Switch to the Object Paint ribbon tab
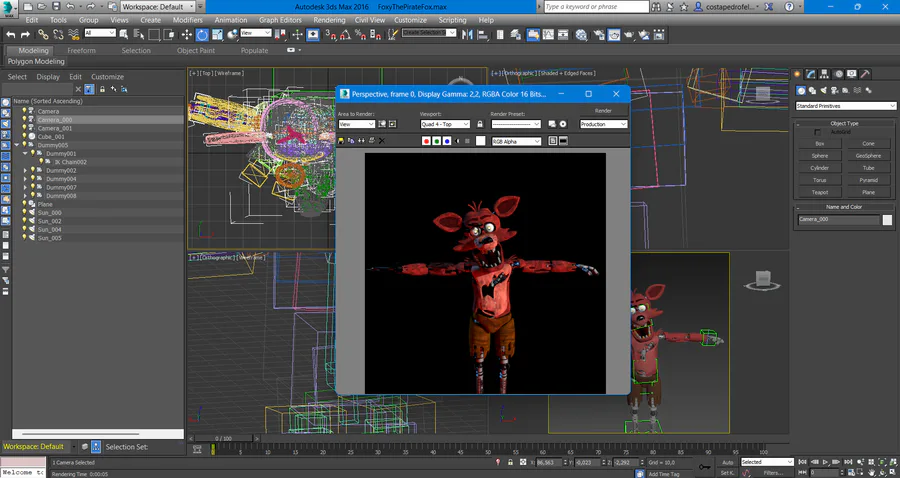The width and height of the screenshot is (900, 478). pos(196,50)
